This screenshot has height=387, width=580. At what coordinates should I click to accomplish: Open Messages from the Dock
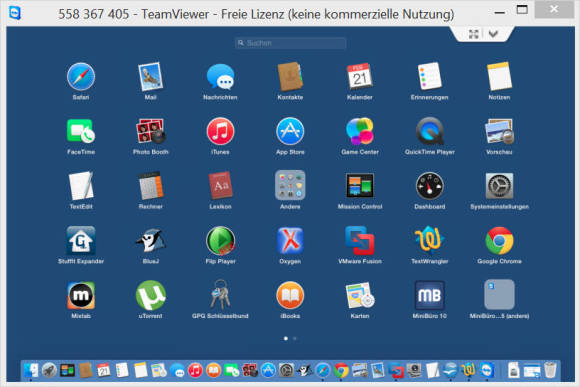[177, 370]
